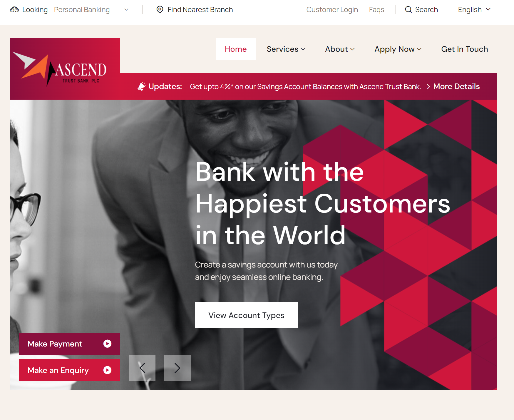The width and height of the screenshot is (514, 420).
Task: Advance to next slide with right arrow
Action: pyautogui.click(x=178, y=368)
